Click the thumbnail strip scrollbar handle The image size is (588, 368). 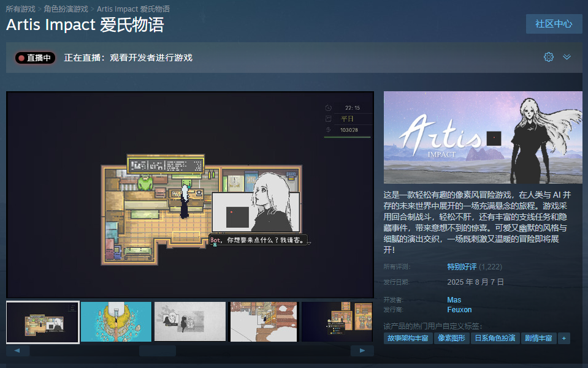pos(158,351)
